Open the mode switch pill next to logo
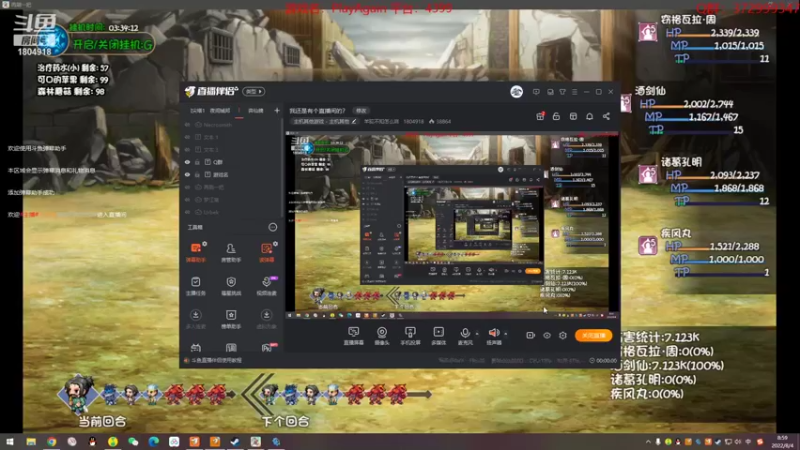This screenshot has width=800, height=450. (254, 91)
